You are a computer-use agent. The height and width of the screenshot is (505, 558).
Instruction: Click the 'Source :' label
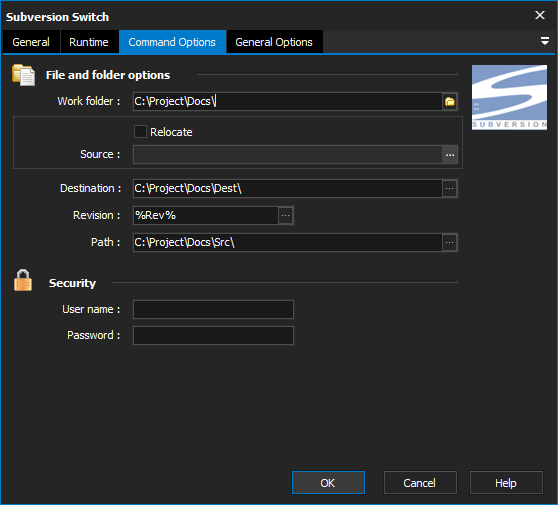point(100,154)
